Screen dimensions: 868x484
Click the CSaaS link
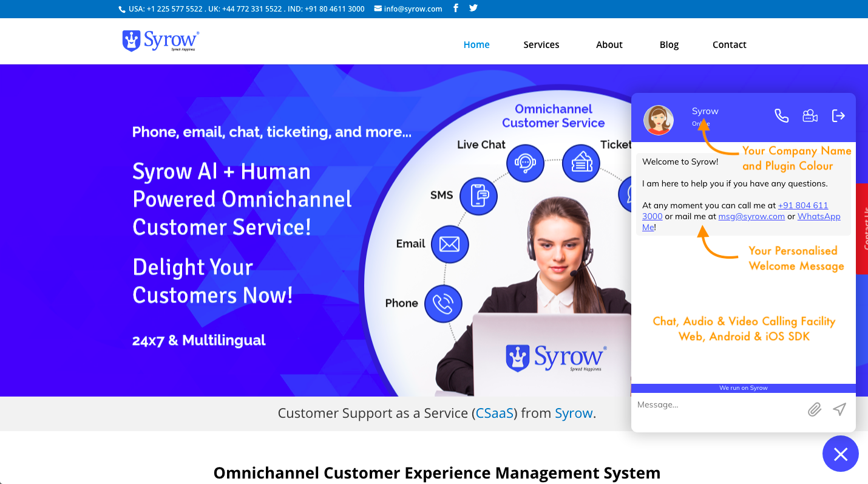tap(495, 414)
